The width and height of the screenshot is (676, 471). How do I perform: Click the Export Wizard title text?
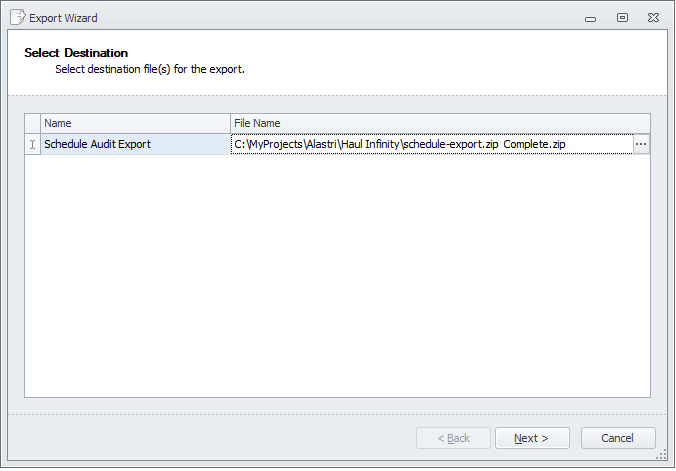tap(64, 18)
